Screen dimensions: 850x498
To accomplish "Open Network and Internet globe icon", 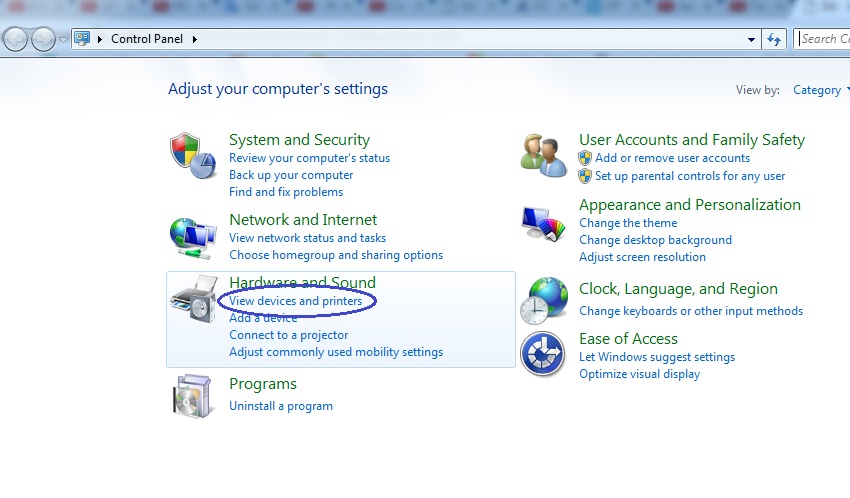I will 193,238.
